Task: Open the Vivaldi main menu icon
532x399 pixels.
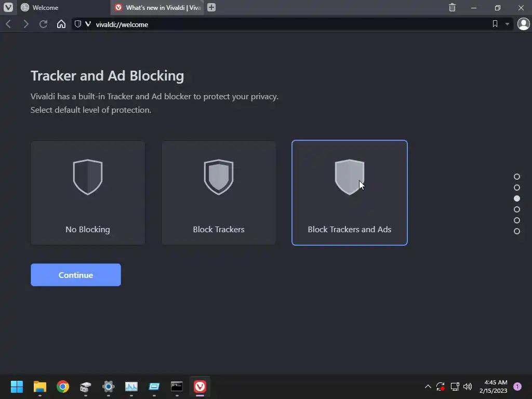Action: click(x=8, y=7)
